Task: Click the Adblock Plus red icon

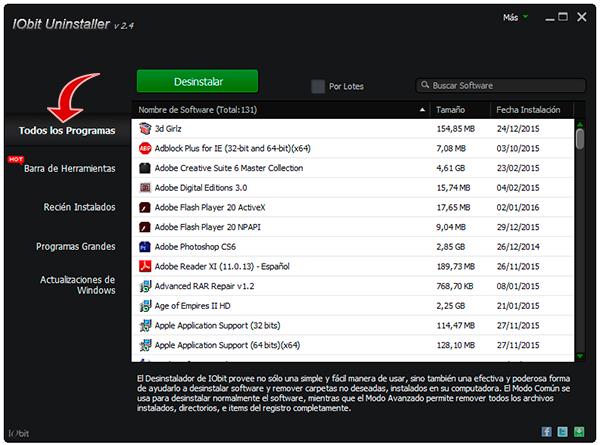Action: (144, 148)
